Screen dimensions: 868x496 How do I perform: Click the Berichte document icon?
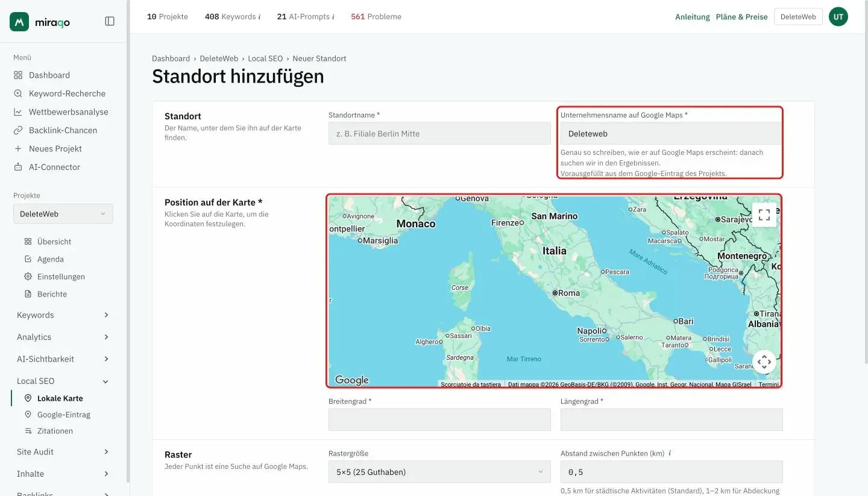(28, 294)
